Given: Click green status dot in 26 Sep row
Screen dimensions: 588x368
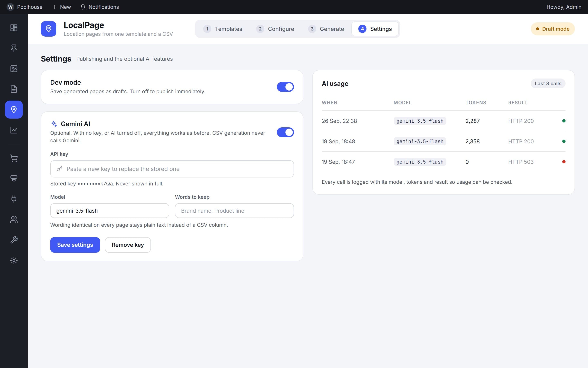Looking at the screenshot, I should pos(564,121).
